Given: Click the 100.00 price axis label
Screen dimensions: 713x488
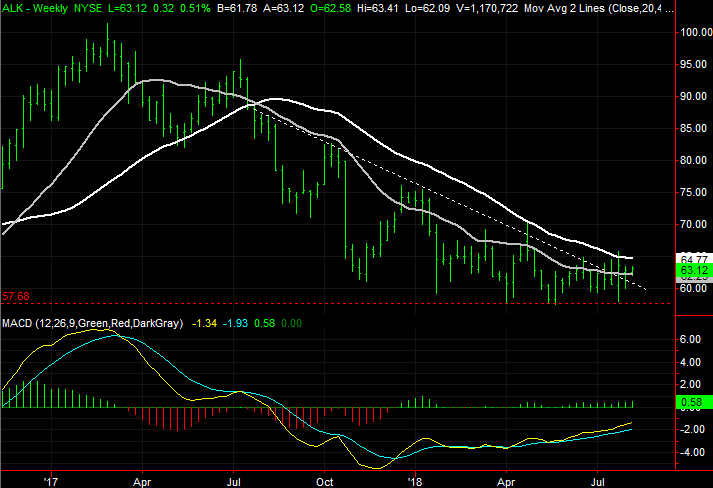Looking at the screenshot, I should pos(696,32).
